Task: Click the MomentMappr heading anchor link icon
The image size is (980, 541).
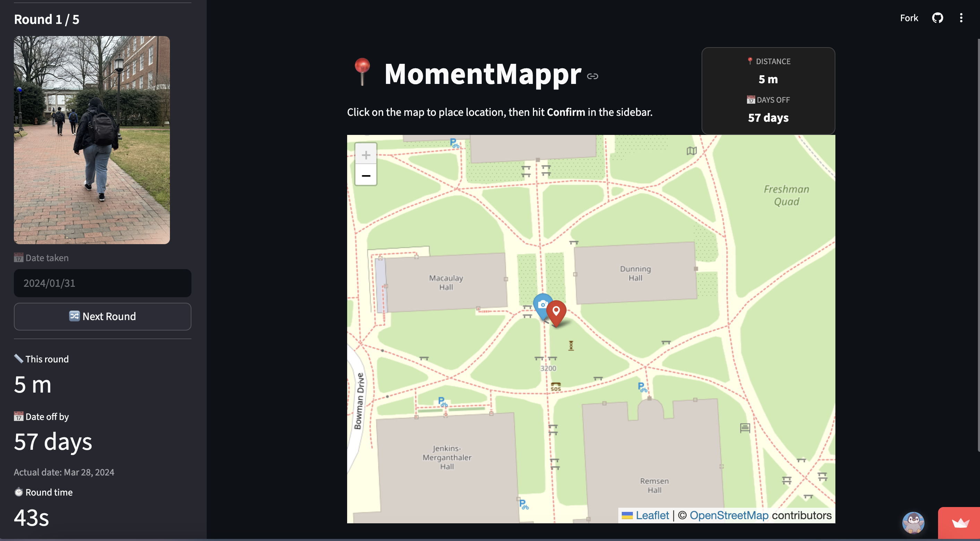Action: [592, 76]
